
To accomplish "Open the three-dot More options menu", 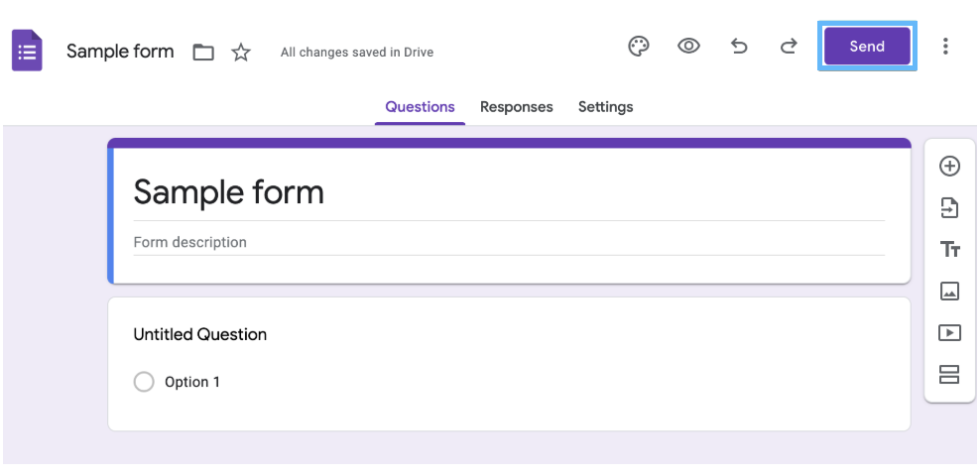I will [945, 47].
